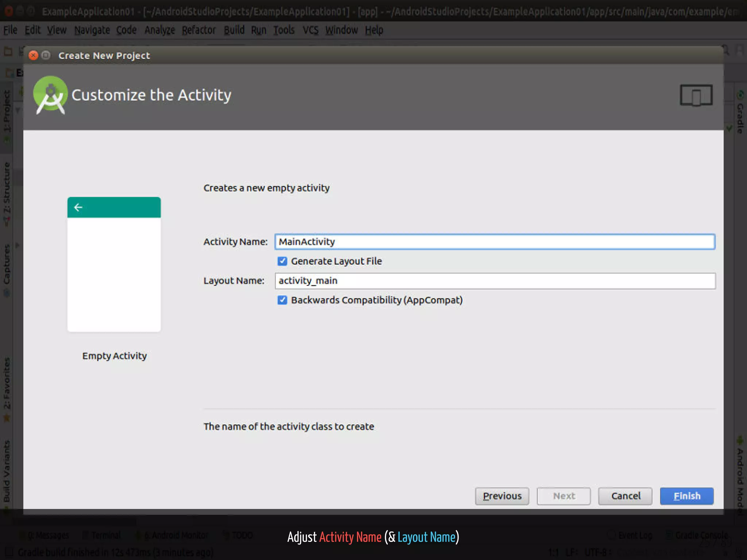Open the Edit menu
The height and width of the screenshot is (560, 747).
tap(32, 30)
